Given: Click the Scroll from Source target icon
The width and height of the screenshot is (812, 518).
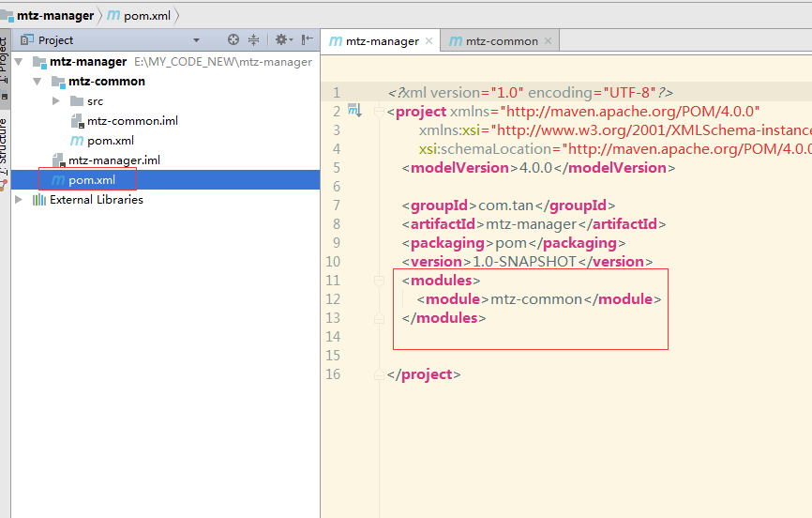Looking at the screenshot, I should (x=233, y=40).
